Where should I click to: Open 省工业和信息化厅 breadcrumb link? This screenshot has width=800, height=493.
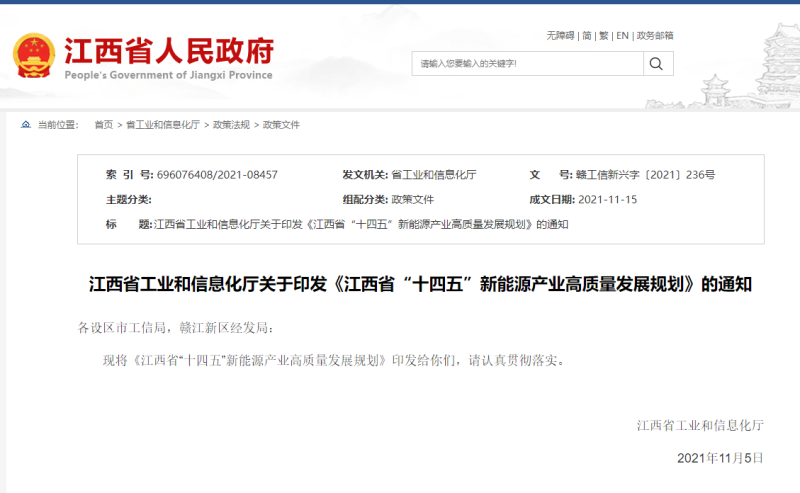[x=162, y=125]
